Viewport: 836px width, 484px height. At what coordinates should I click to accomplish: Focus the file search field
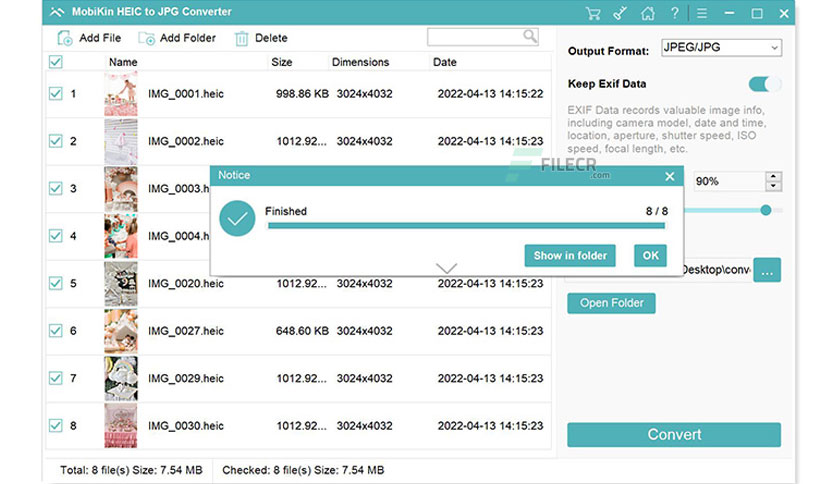(x=483, y=37)
